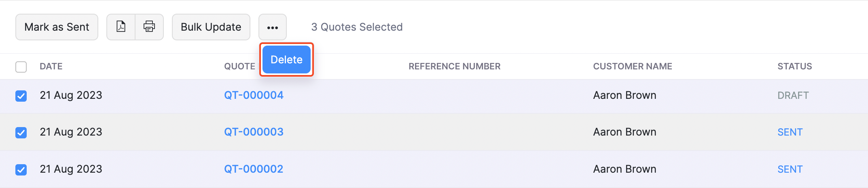Sort by the Status column header

tap(794, 67)
